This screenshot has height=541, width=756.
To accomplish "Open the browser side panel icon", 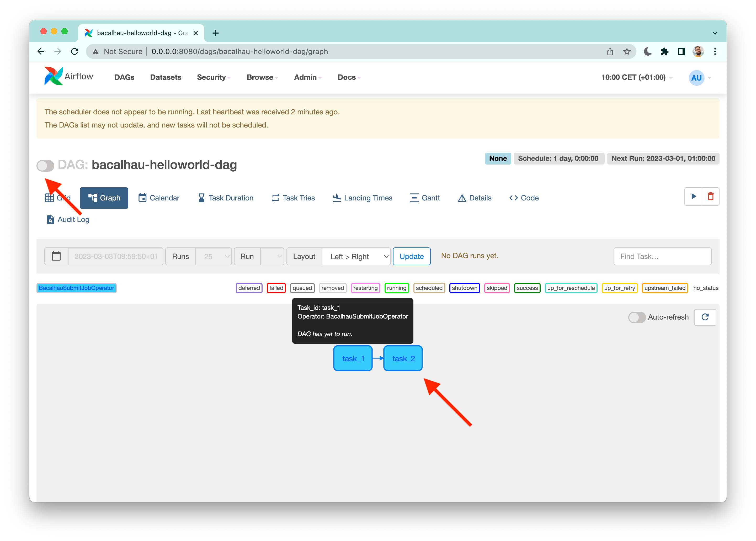I will (682, 51).
